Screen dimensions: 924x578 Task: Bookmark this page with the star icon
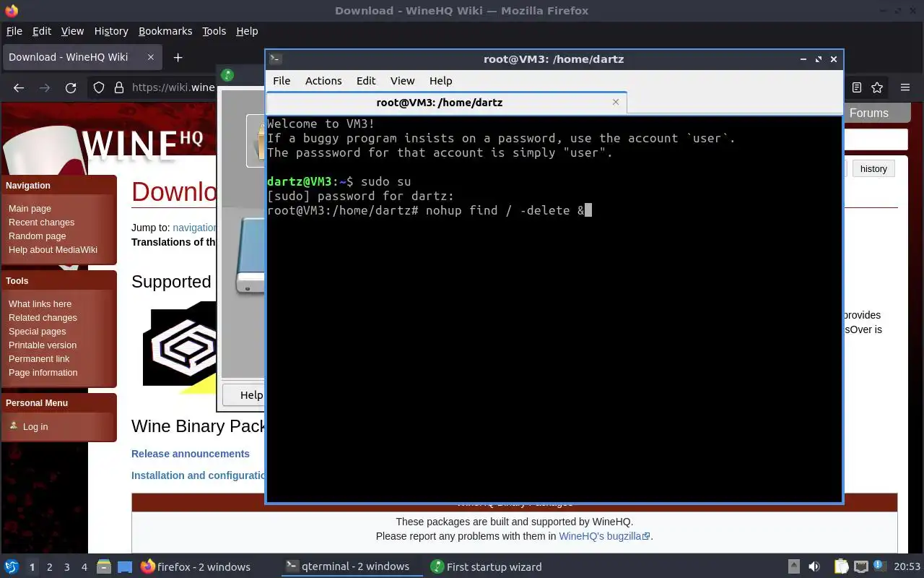coord(877,87)
